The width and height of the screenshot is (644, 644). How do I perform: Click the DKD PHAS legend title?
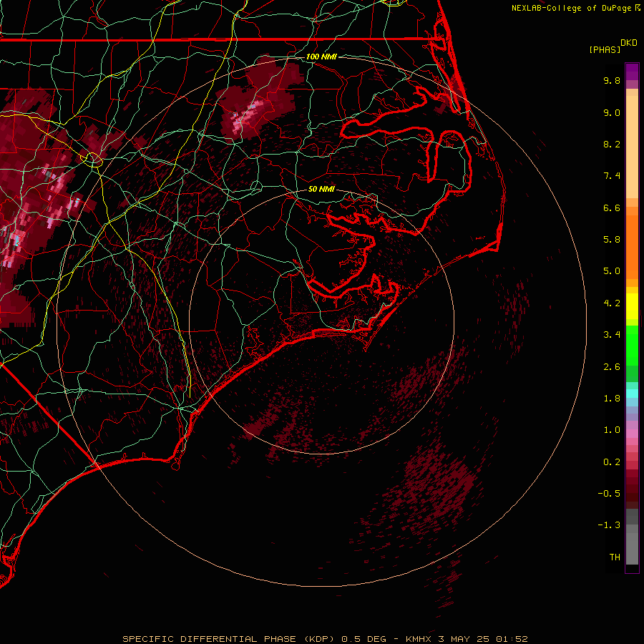pos(613,46)
